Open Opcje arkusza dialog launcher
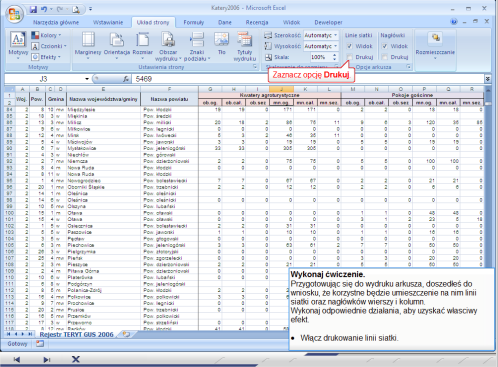The height and width of the screenshot is (367, 498). (x=409, y=67)
